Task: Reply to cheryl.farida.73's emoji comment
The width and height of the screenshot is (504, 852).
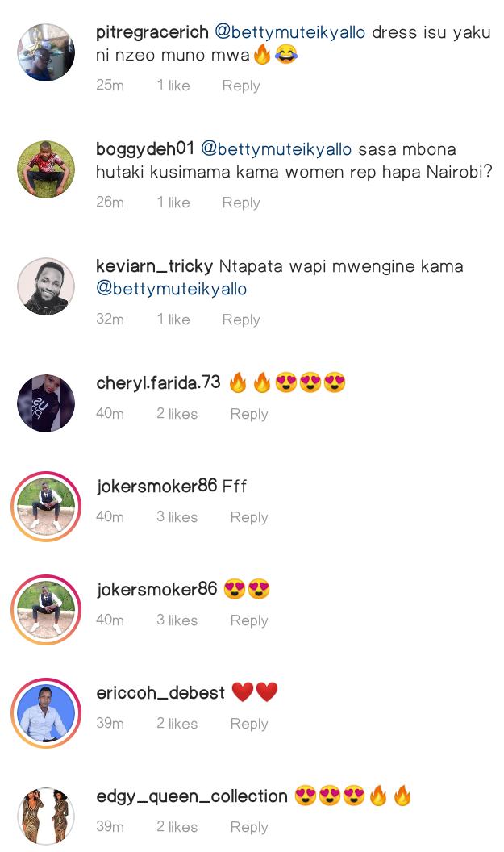Action: click(249, 414)
